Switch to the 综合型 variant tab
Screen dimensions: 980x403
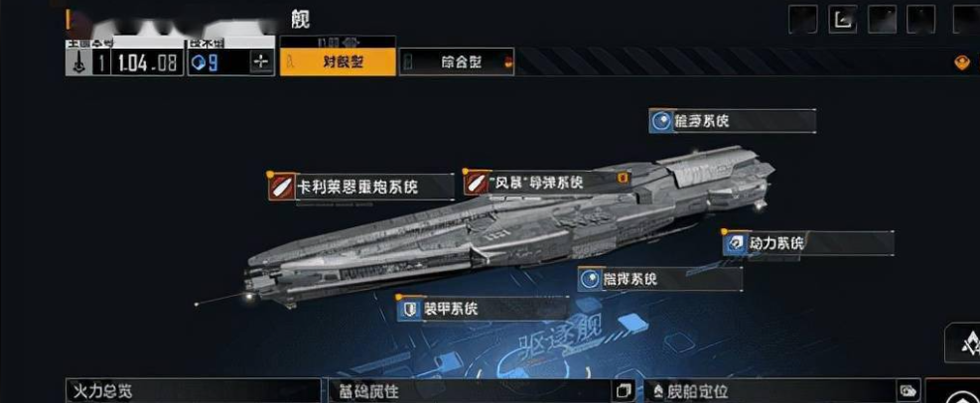click(457, 63)
